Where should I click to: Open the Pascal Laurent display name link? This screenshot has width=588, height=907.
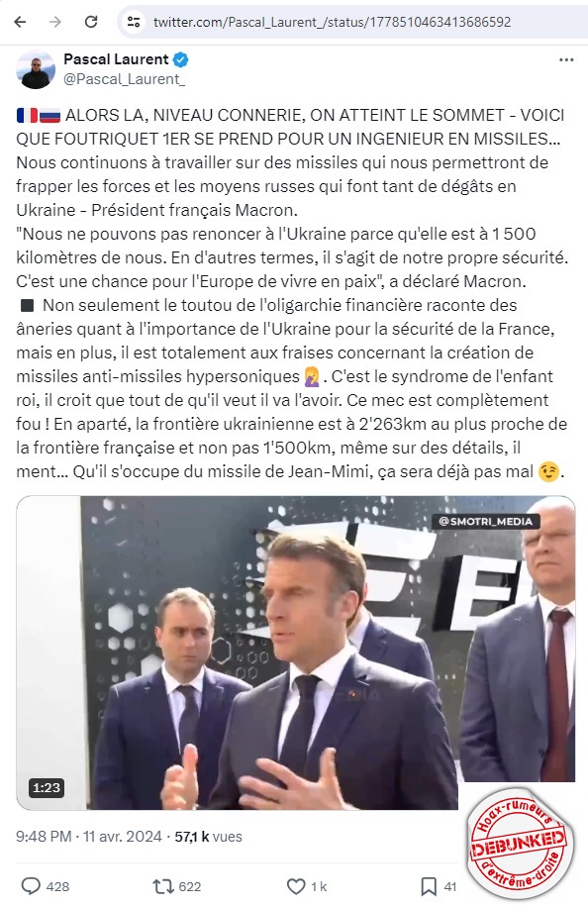[116, 59]
